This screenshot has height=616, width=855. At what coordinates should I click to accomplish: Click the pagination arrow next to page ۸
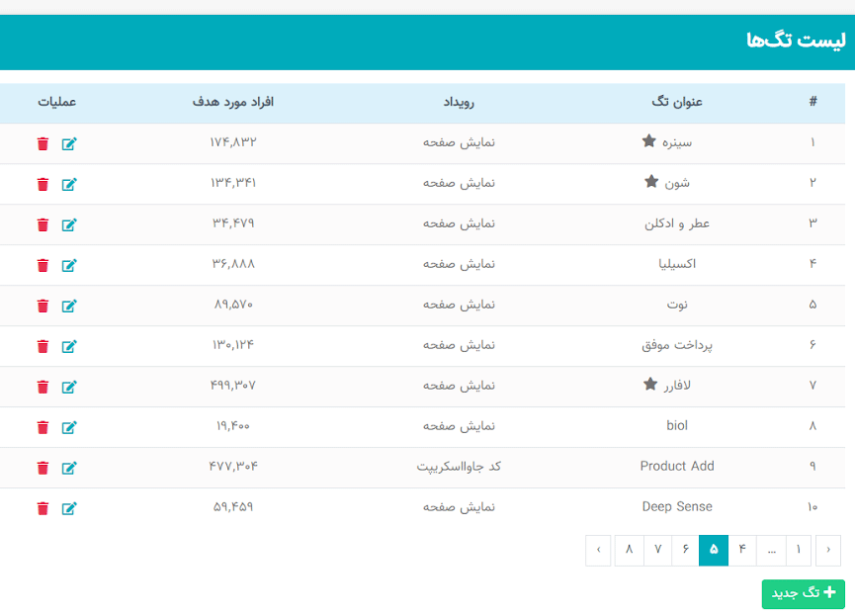click(598, 550)
